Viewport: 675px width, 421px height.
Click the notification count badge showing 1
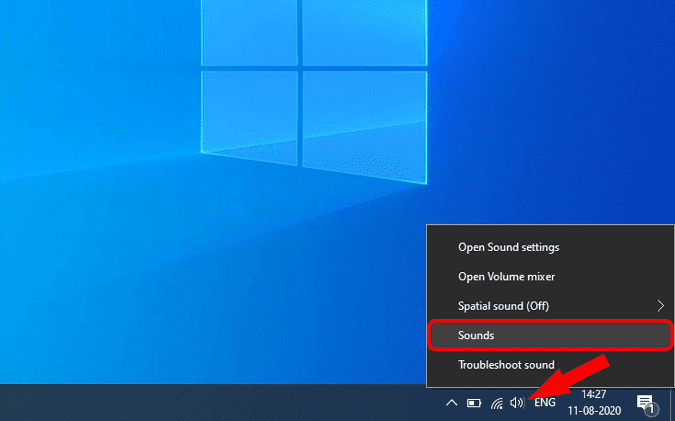(651, 409)
